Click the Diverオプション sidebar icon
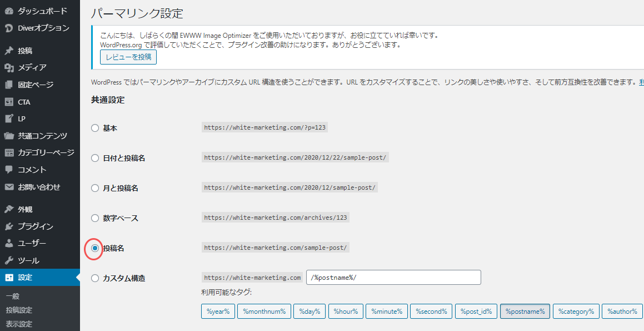 [9, 28]
